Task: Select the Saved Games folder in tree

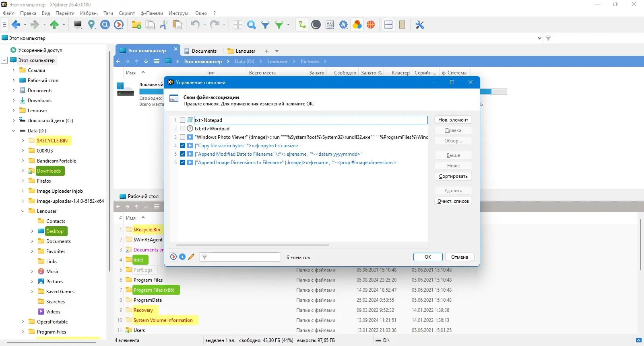Action: coord(60,292)
